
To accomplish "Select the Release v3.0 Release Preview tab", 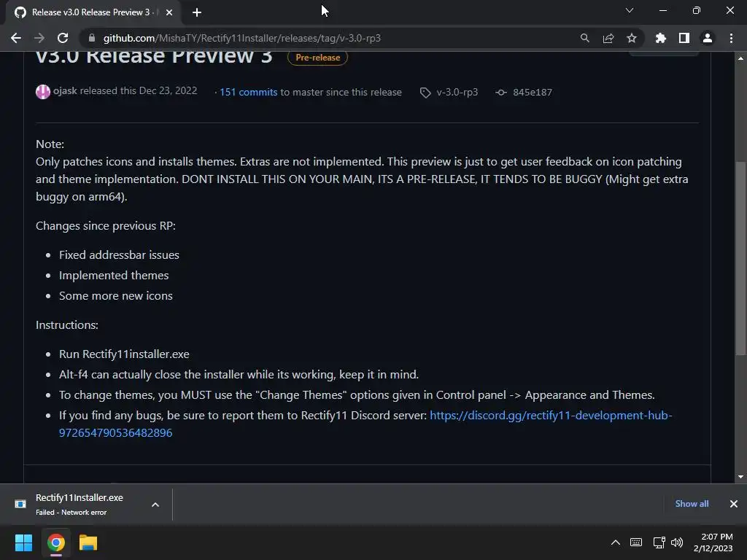I will [x=93, y=12].
